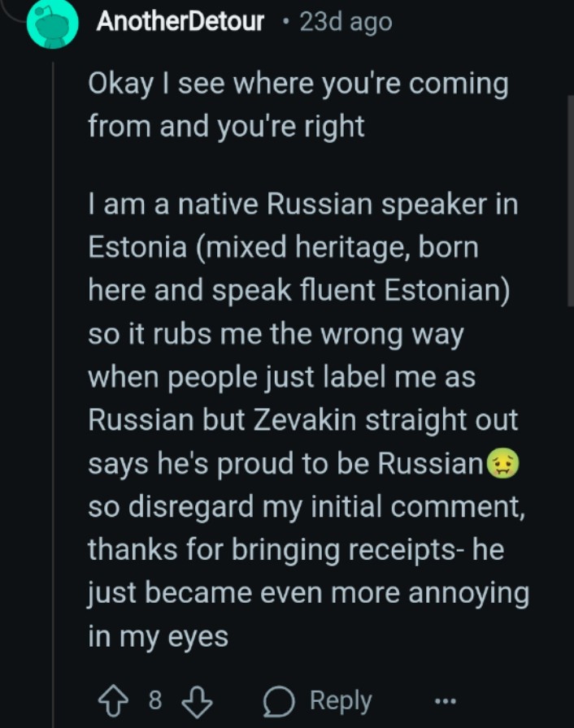
Task: Downvote AnotherDetour's comment
Action: (x=197, y=700)
